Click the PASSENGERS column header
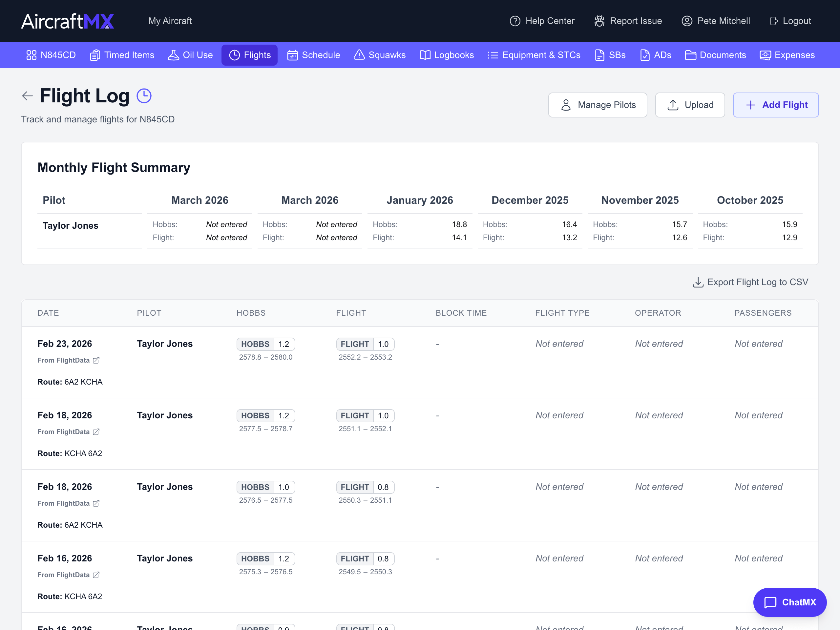Screen dimensions: 840x630 pyautogui.click(x=763, y=313)
